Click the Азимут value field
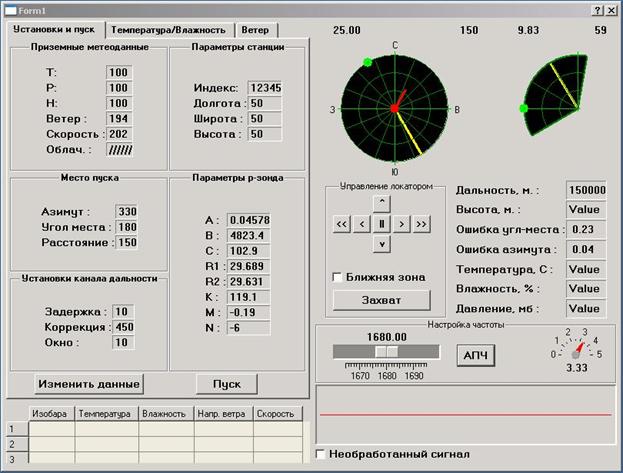 (127, 212)
